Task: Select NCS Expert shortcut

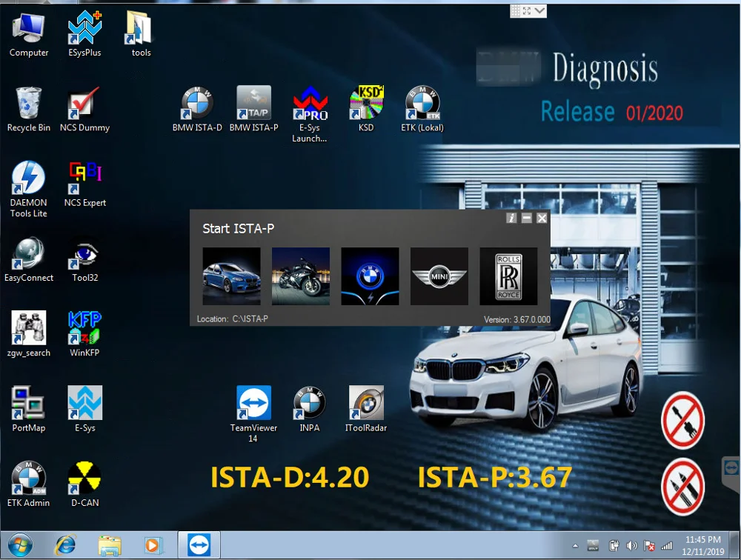Action: (84, 184)
